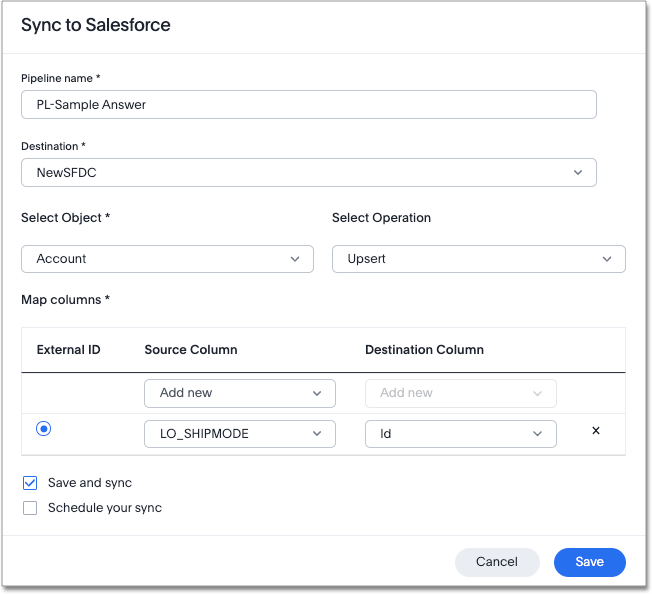The width and height of the screenshot is (652, 594).
Task: Click the chevron arrow in NewSFDC field
Action: point(578,172)
